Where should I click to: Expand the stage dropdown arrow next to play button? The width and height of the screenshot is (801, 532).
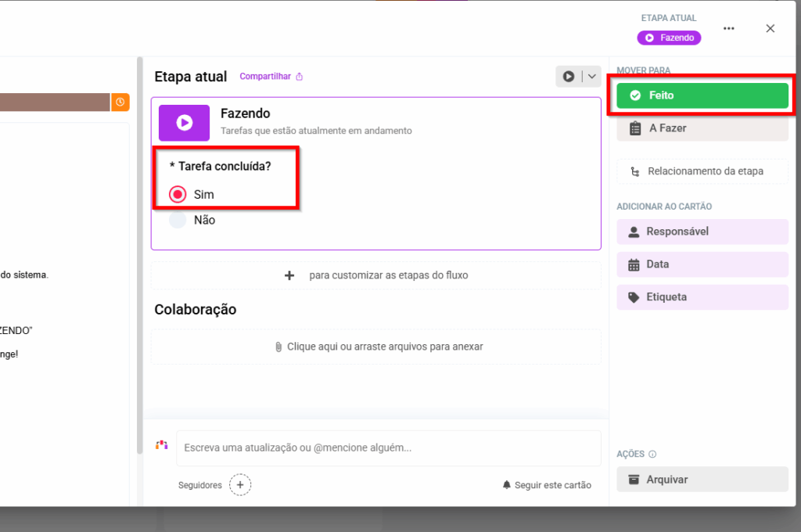[x=591, y=77]
